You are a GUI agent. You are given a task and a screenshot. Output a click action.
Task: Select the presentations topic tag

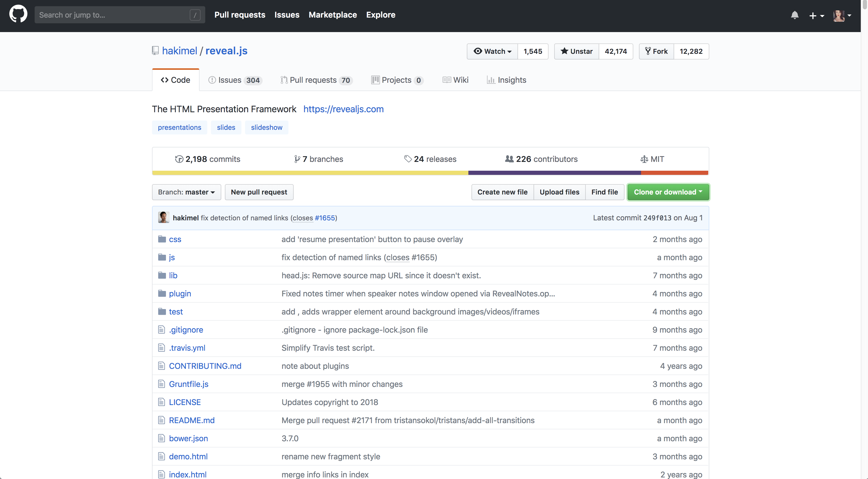point(179,128)
